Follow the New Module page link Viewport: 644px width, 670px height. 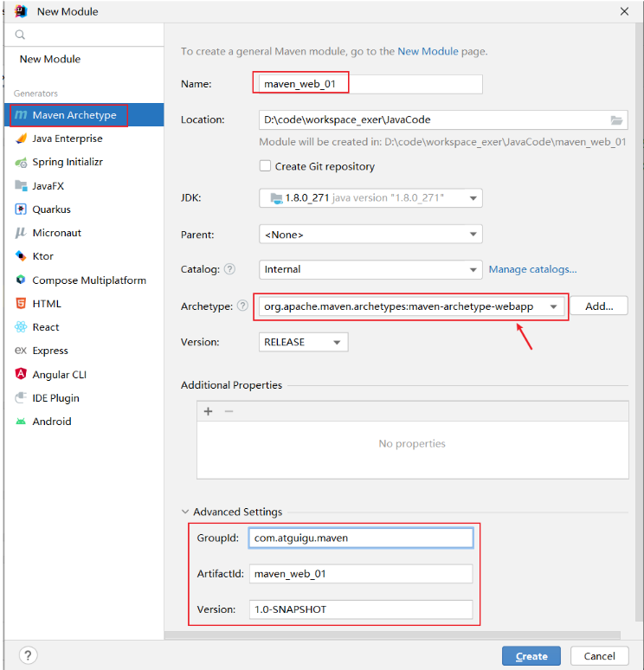[428, 51]
